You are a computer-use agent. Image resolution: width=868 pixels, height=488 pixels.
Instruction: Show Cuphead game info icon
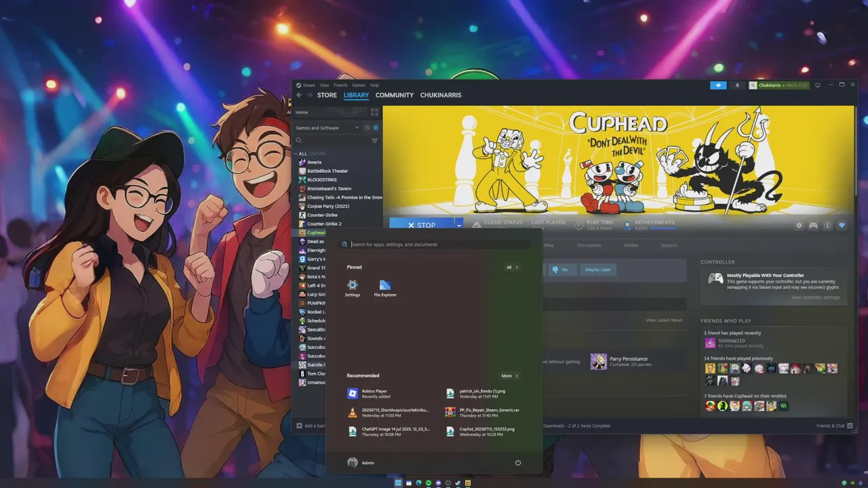tap(827, 225)
